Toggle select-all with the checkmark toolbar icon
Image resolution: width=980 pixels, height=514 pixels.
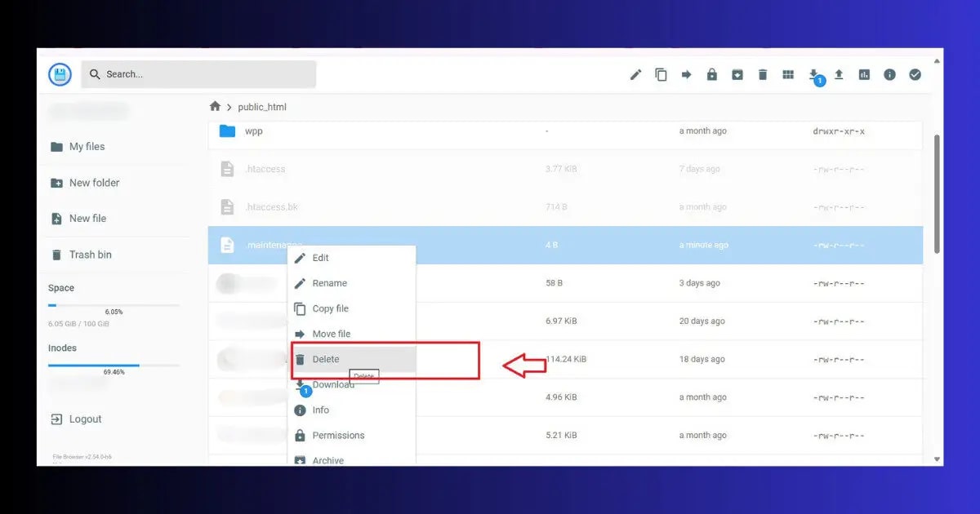coord(914,74)
